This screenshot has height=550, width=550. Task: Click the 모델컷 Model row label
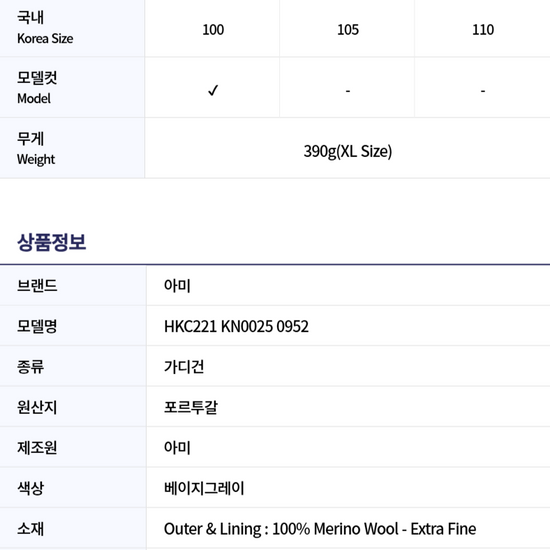tap(37, 88)
